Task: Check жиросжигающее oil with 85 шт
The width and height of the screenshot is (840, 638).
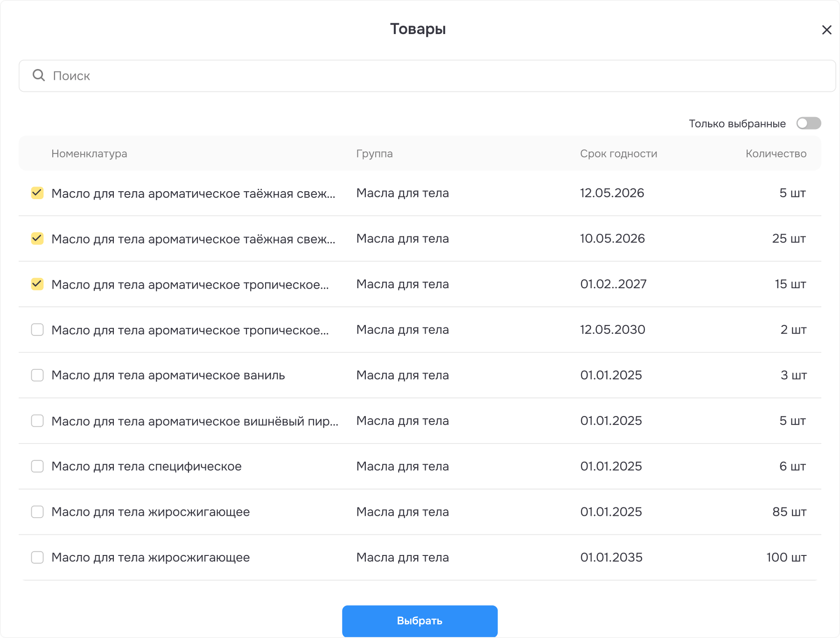Action: [37, 512]
